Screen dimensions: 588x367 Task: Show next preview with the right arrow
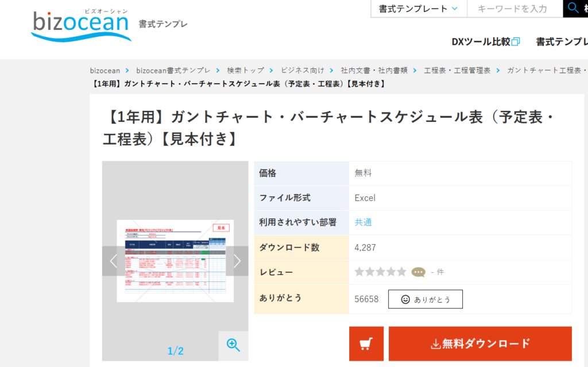237,261
